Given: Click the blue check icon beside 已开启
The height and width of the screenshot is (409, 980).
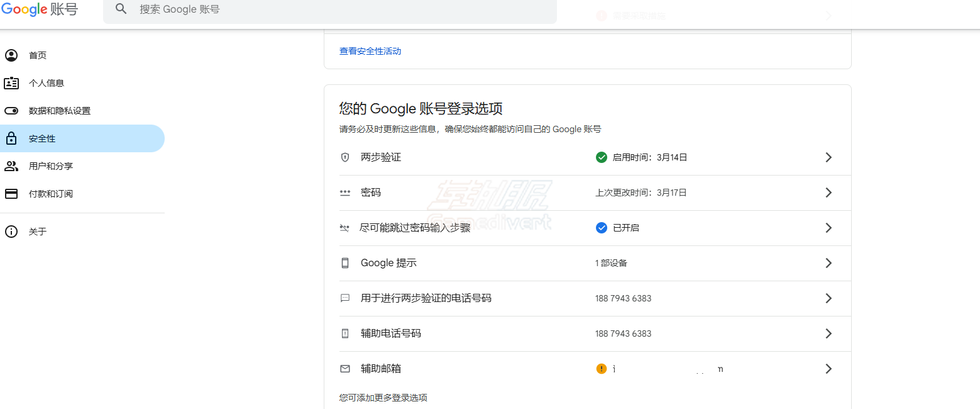Looking at the screenshot, I should 601,228.
